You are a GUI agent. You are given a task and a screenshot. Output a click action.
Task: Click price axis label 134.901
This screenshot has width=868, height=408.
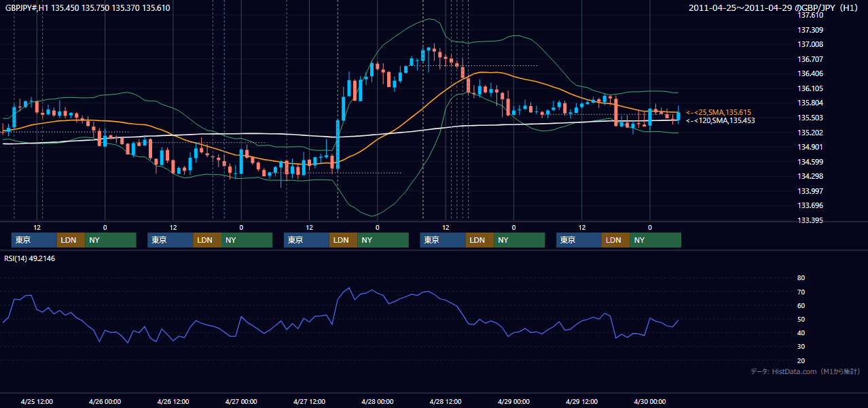tap(810, 147)
